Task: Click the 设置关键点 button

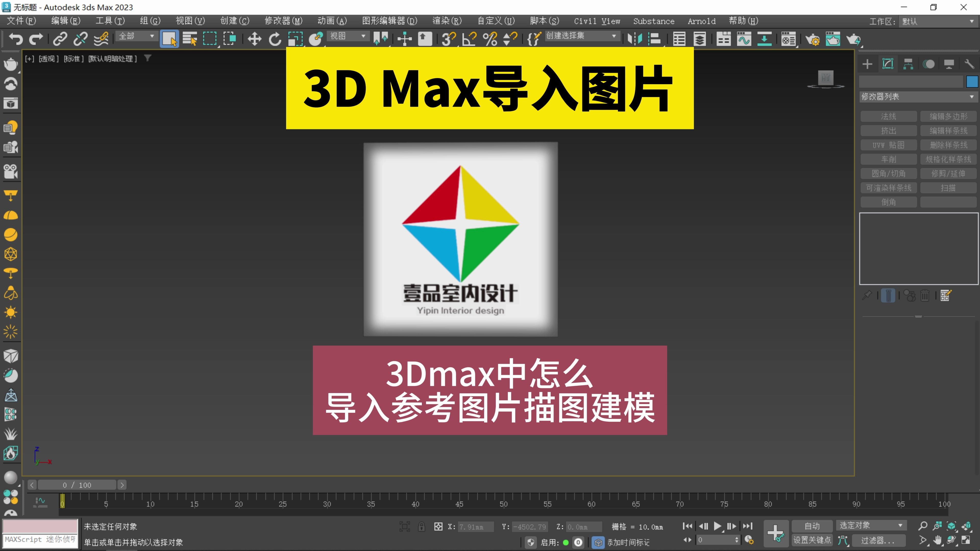Action: coord(812,540)
